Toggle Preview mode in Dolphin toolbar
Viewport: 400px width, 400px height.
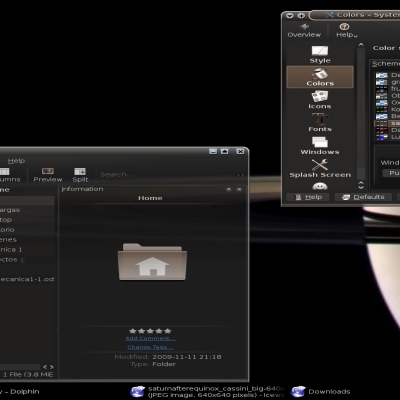48,175
